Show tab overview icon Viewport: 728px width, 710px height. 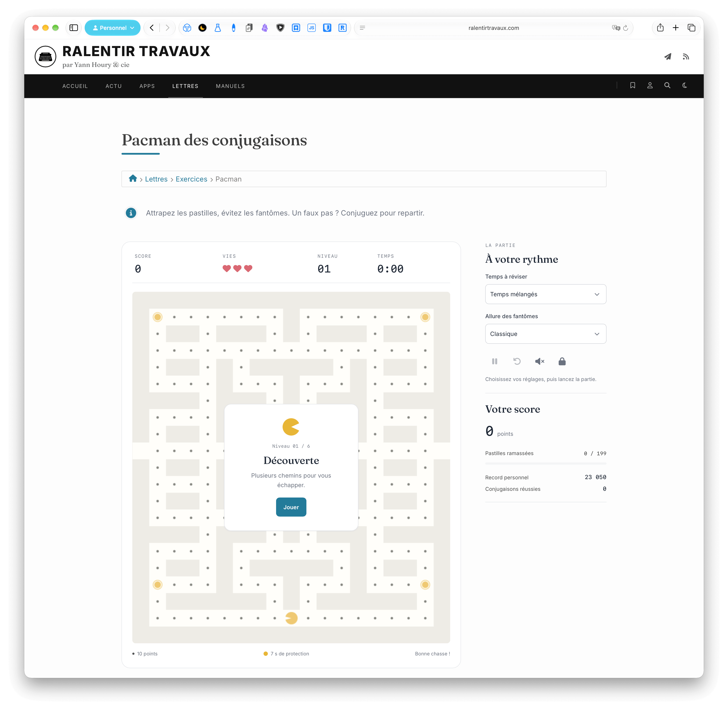click(x=691, y=28)
